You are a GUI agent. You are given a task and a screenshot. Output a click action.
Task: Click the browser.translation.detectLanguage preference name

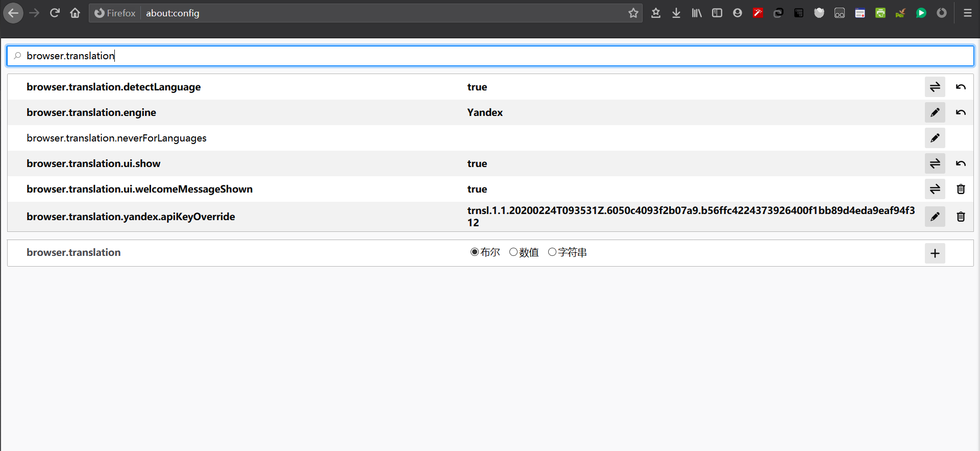114,87
